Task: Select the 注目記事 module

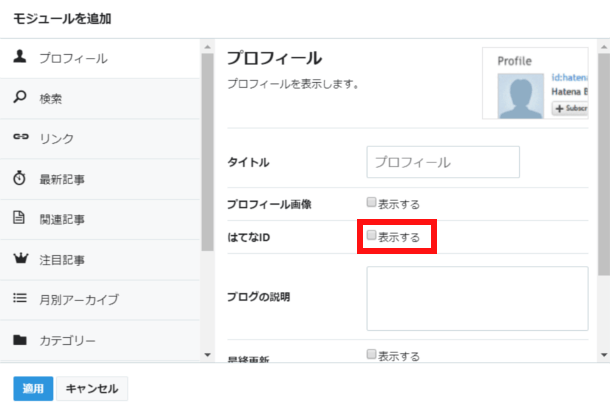Action: pos(100,260)
